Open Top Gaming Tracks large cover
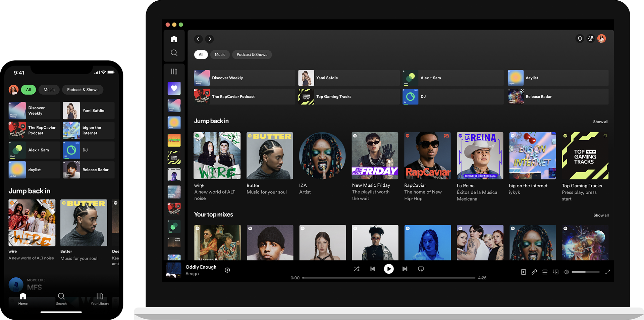Image resolution: width=644 pixels, height=320 pixels. click(x=585, y=155)
